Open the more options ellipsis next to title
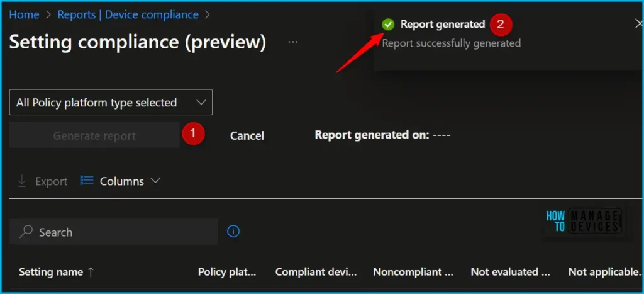Image resolution: width=644 pixels, height=294 pixels. (x=293, y=42)
